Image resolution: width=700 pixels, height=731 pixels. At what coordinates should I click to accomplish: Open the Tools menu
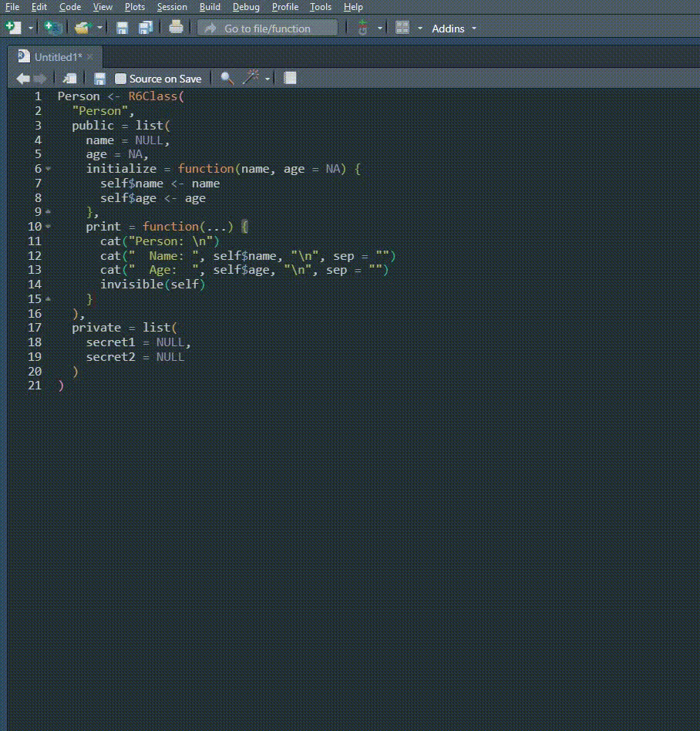(321, 7)
